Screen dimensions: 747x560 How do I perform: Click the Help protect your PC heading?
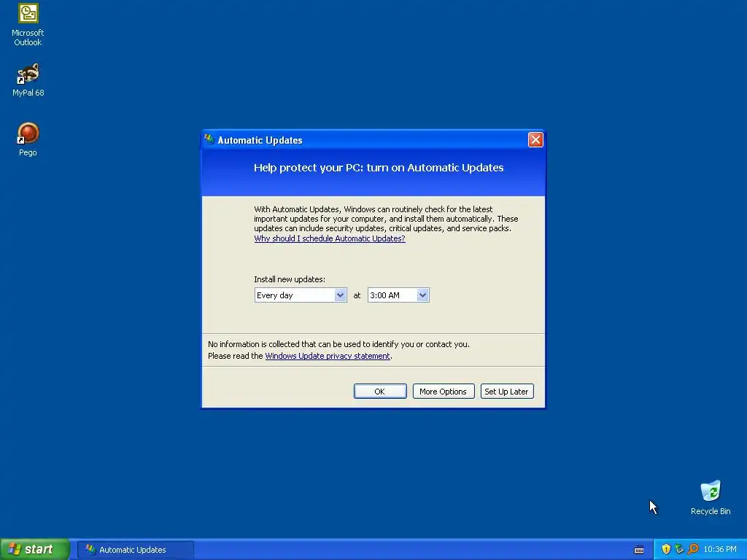(x=379, y=168)
